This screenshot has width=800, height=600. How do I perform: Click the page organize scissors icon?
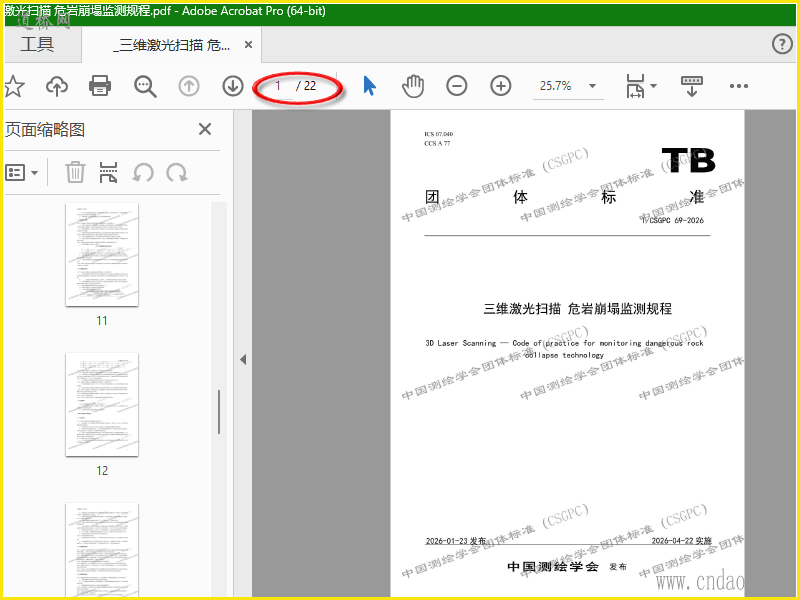click(x=108, y=172)
